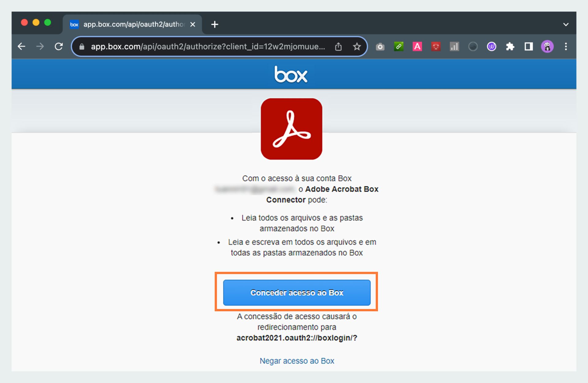The width and height of the screenshot is (588, 383).
Task: Click the extensions puzzle piece icon
Action: tap(510, 47)
